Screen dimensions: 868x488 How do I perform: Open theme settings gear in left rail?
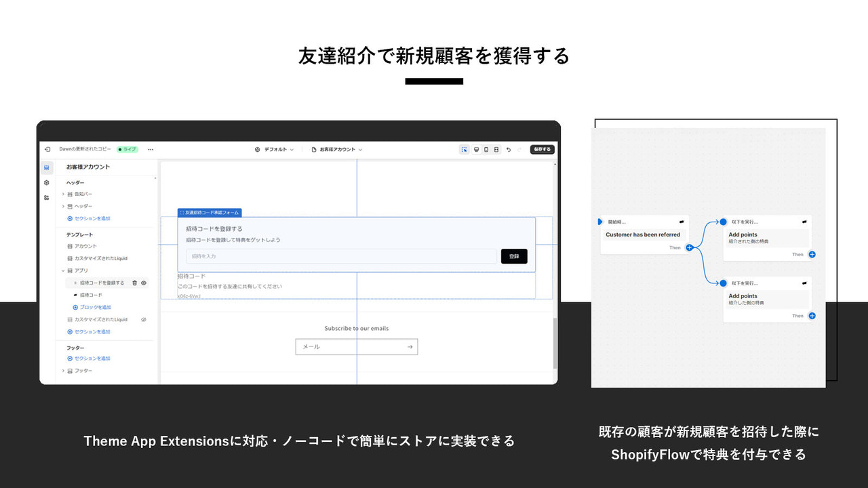(x=46, y=182)
